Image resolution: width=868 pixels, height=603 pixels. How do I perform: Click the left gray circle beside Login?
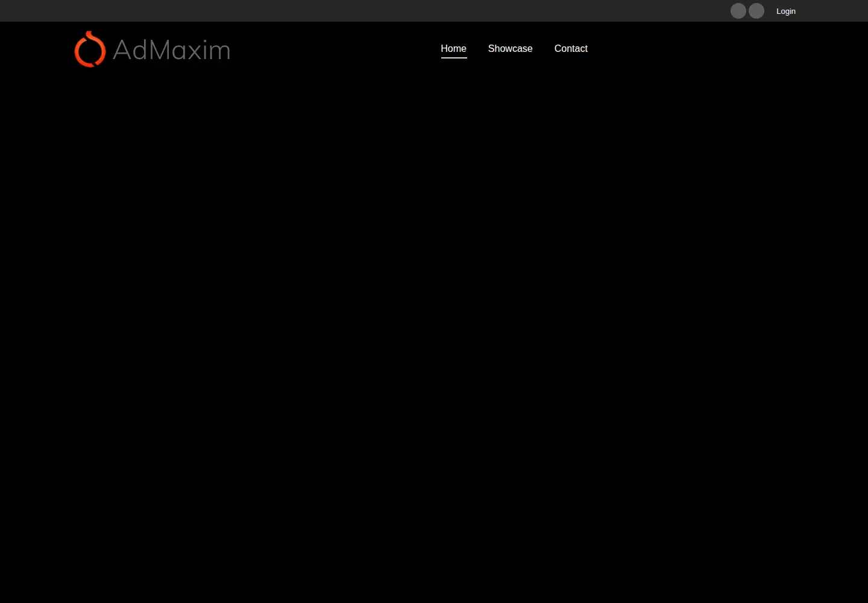[x=738, y=11]
